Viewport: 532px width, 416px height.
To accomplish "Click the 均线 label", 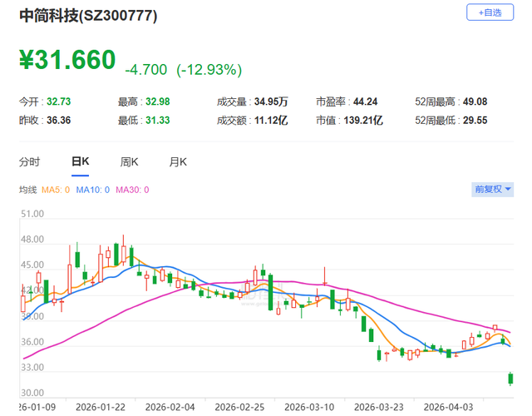I will click(x=27, y=190).
